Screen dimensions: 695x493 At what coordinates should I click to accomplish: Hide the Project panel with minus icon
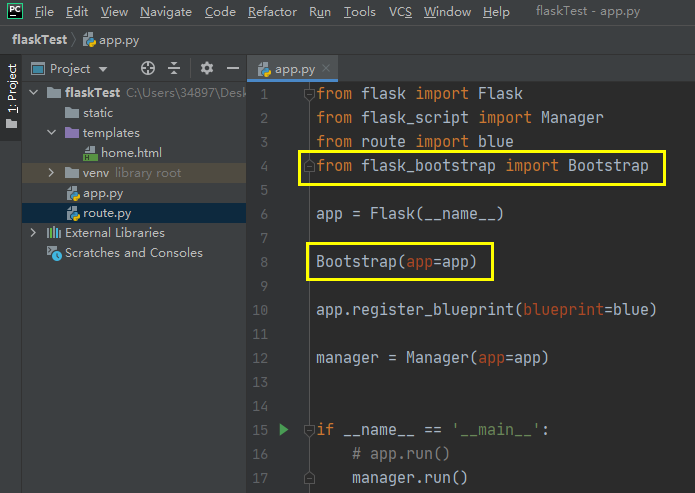tap(233, 68)
